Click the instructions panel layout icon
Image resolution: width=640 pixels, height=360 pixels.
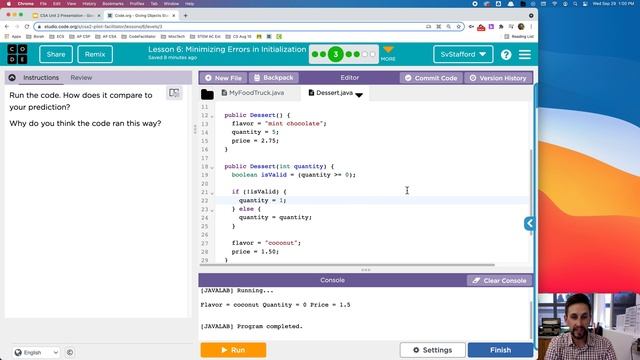tap(174, 93)
